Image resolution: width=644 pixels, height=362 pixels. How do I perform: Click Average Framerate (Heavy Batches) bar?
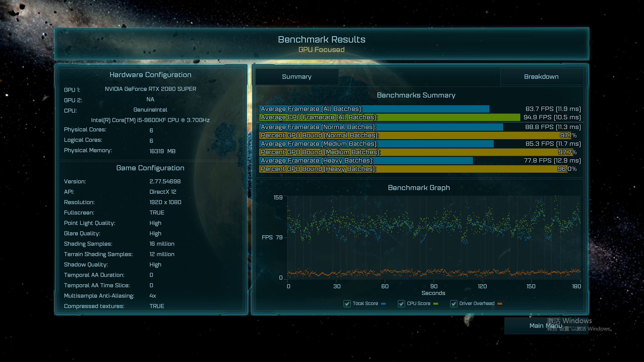click(366, 161)
